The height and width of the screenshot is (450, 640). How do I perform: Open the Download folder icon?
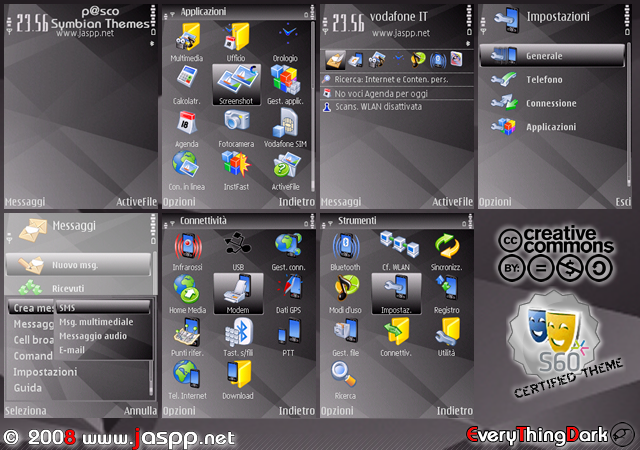click(239, 374)
